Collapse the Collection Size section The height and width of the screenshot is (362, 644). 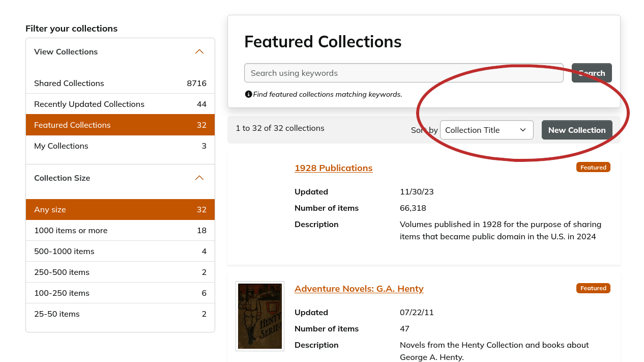[x=199, y=178]
